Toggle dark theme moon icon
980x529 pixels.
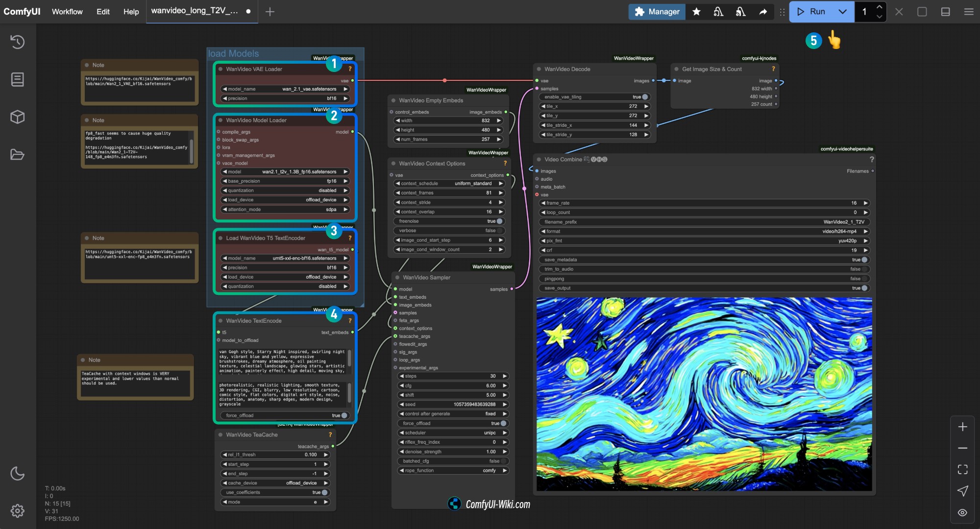pyautogui.click(x=18, y=473)
